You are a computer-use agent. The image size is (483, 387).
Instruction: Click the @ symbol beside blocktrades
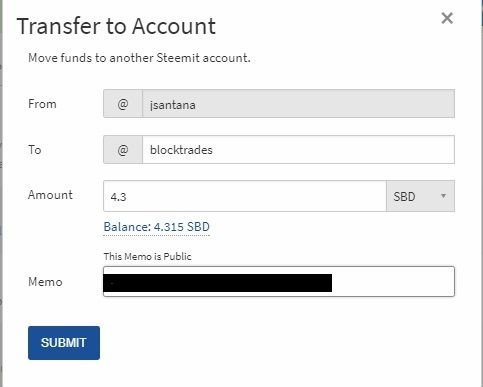pos(123,150)
